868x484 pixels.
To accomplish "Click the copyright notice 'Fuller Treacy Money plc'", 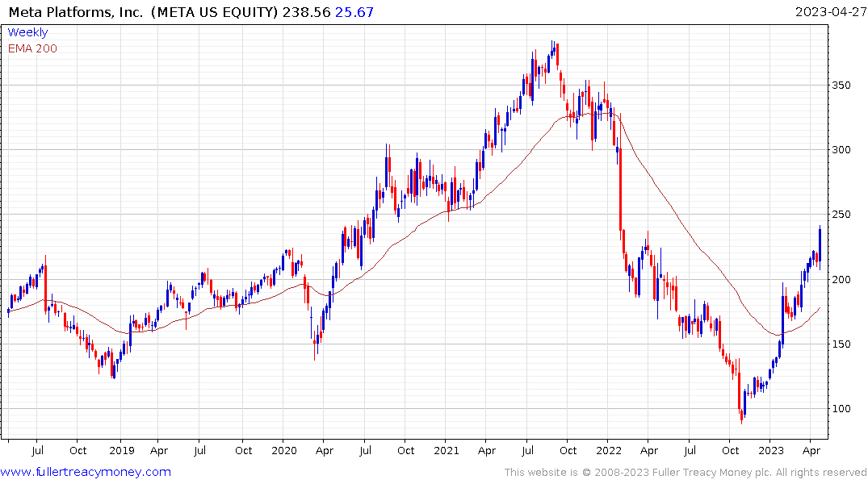I will 712,473.
